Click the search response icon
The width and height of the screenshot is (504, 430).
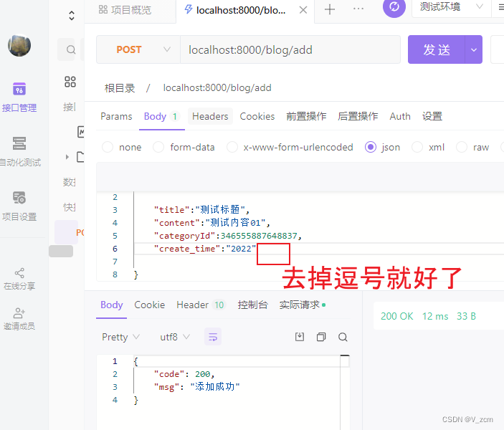point(343,337)
